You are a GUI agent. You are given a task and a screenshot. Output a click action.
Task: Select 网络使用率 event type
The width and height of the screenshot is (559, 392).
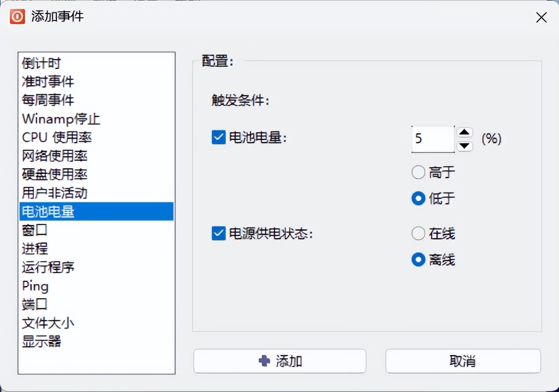55,156
